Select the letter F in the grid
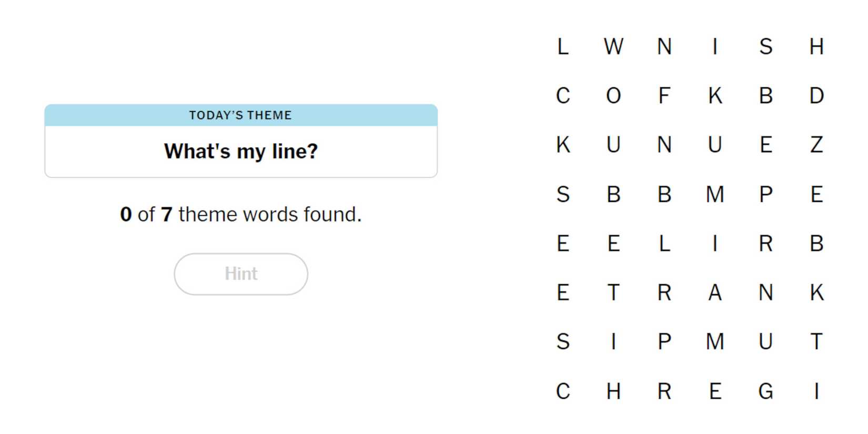Viewport: 868px width, 434px height. pos(664,96)
